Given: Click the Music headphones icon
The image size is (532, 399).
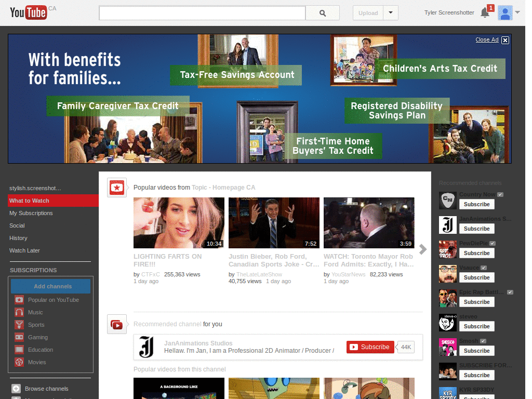Looking at the screenshot, I should click(x=19, y=312).
